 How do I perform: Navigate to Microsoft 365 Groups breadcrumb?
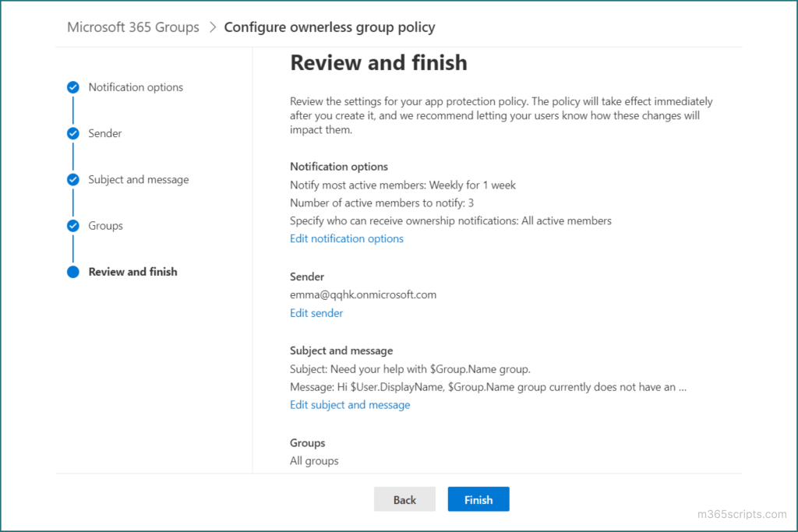(132, 26)
